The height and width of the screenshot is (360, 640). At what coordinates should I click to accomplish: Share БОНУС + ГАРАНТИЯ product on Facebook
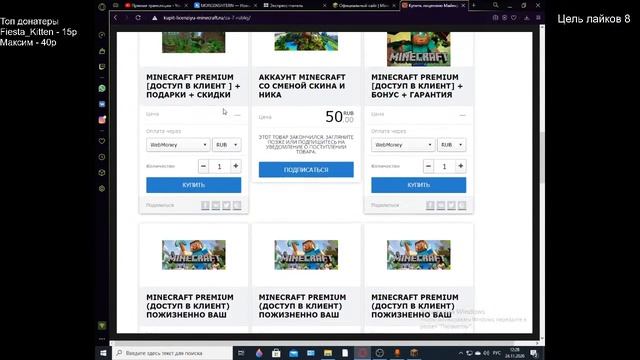pyautogui.click(x=430, y=205)
